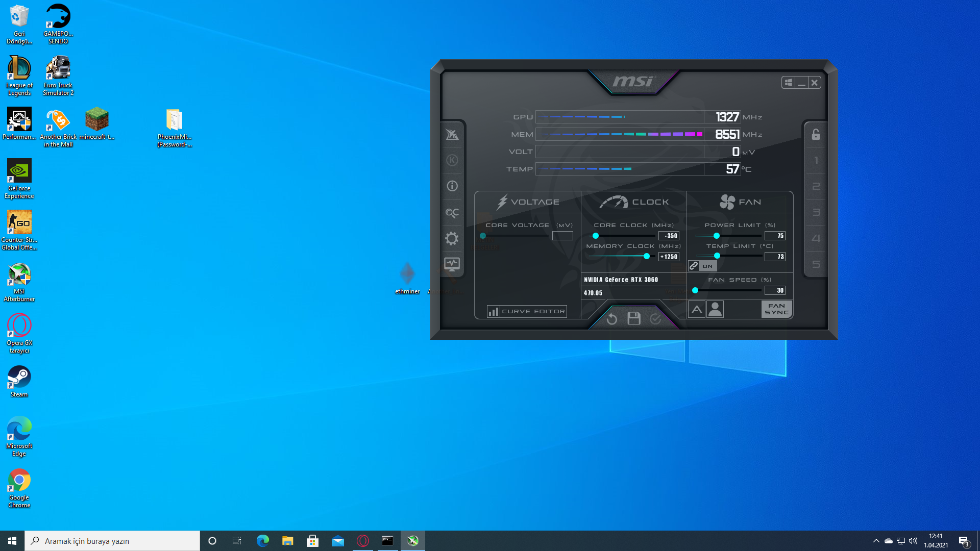Open the volume control in system tray

coord(913,541)
